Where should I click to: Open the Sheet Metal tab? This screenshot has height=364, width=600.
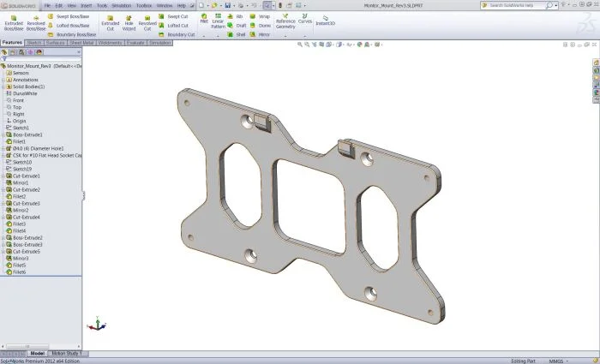pyautogui.click(x=82, y=42)
